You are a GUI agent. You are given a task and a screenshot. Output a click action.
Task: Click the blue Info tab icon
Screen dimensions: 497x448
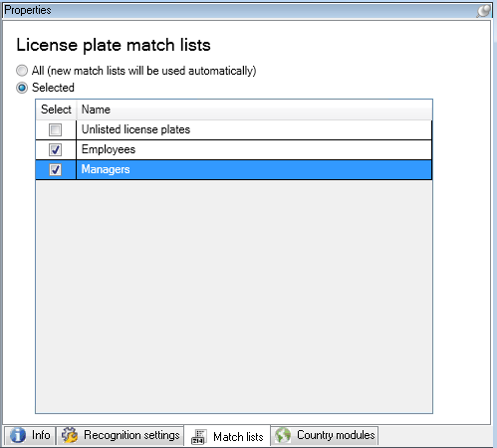pyautogui.click(x=18, y=435)
